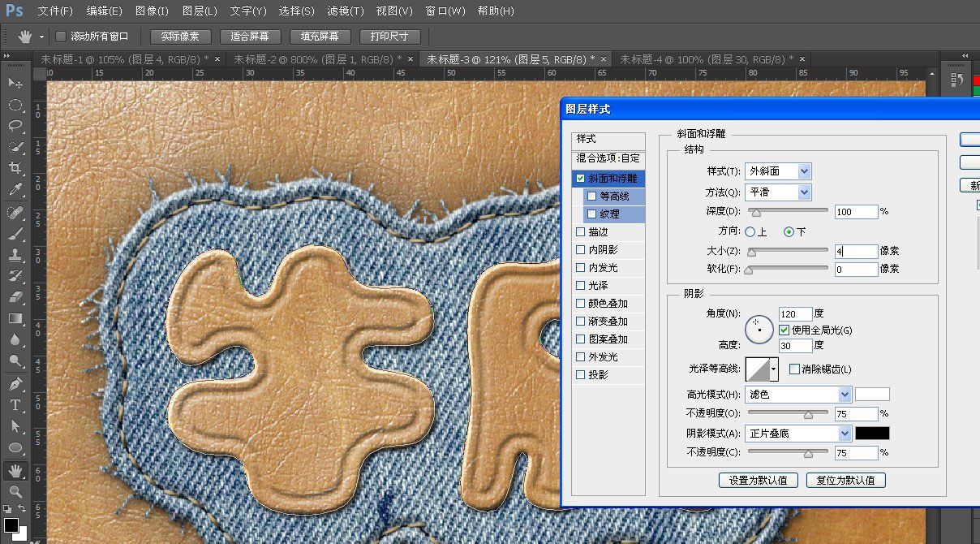
Task: Select the Path Selection tool
Action: (15, 426)
